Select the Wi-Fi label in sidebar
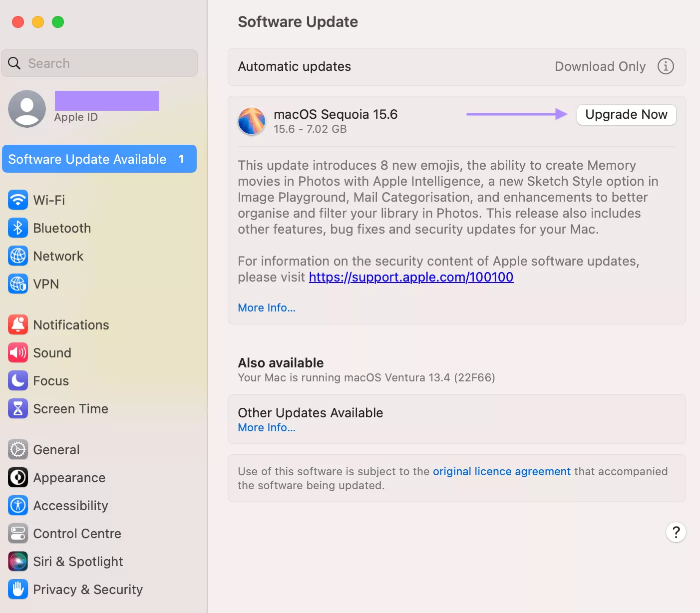This screenshot has width=700, height=613. click(x=49, y=200)
